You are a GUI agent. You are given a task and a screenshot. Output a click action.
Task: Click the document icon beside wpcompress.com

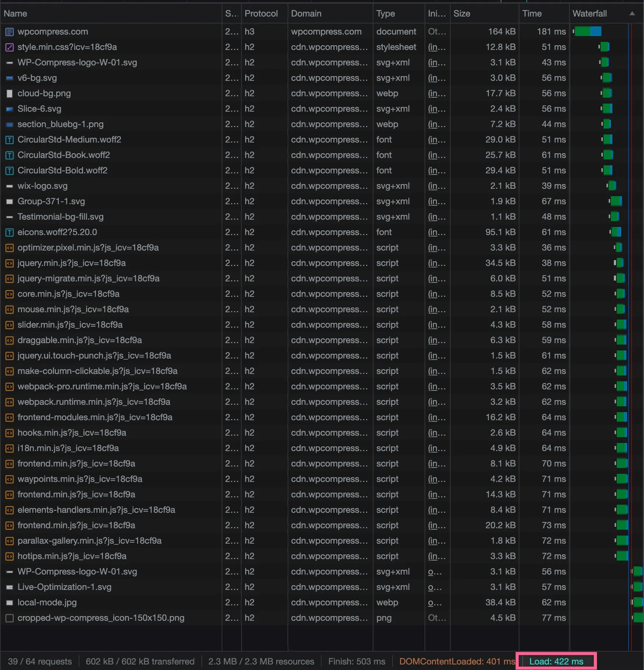10,32
